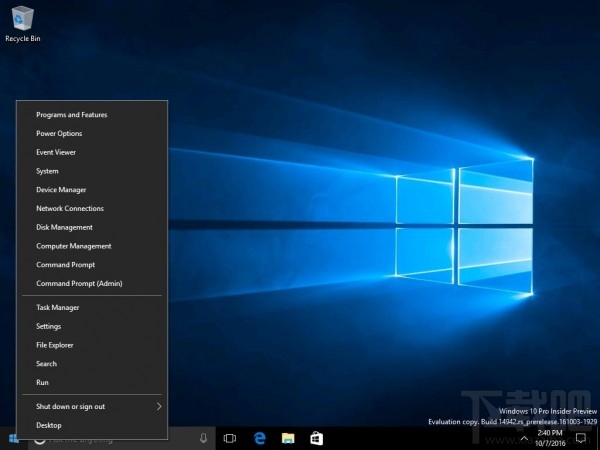Open Disk Management
Viewport: 600px width, 450px height.
pos(92,227)
